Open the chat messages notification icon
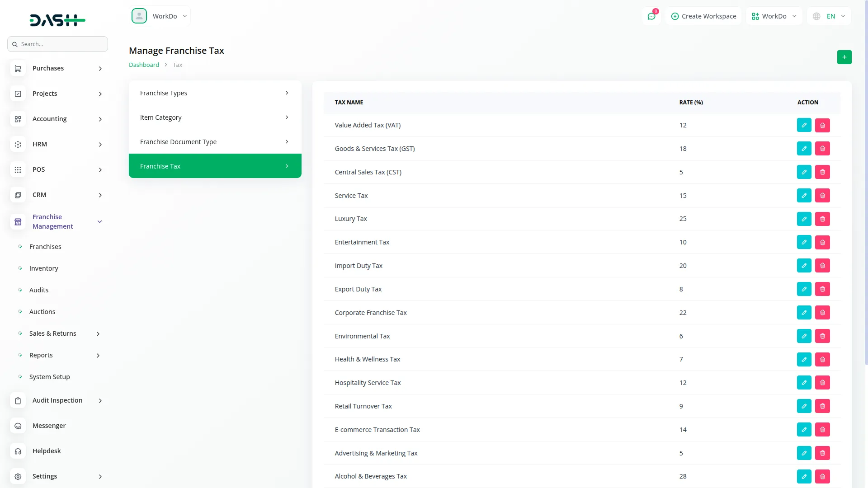The height and width of the screenshot is (488, 868). 651,16
